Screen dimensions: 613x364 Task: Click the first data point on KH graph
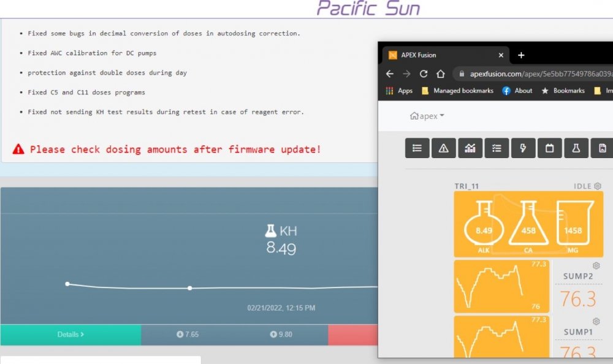67,284
